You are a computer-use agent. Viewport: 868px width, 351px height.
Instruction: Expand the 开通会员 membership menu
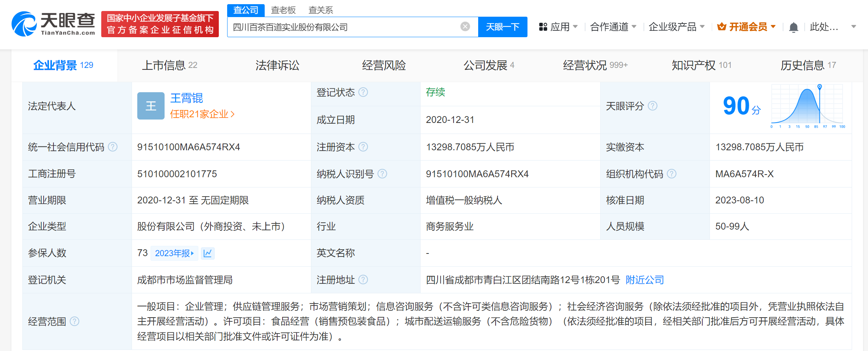click(746, 27)
